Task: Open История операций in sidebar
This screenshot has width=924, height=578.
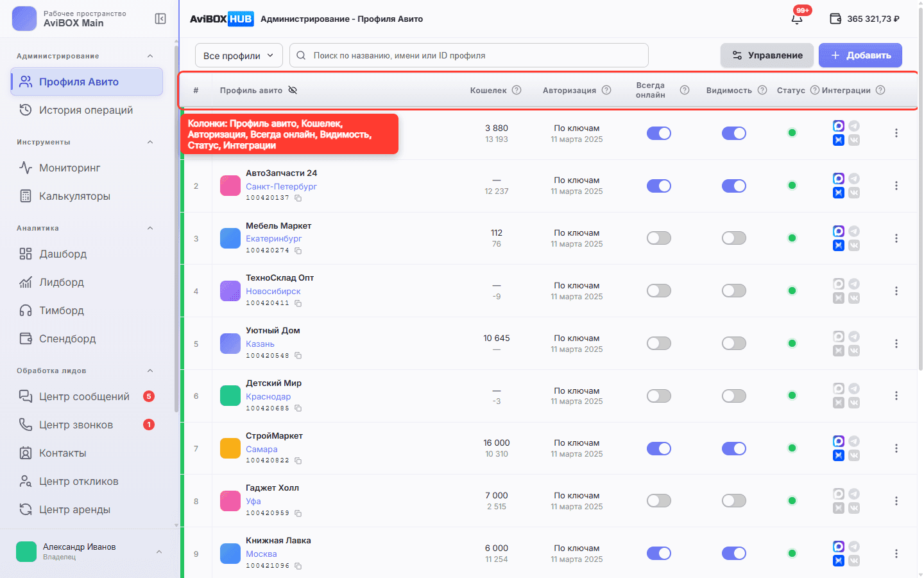Action: coord(87,110)
